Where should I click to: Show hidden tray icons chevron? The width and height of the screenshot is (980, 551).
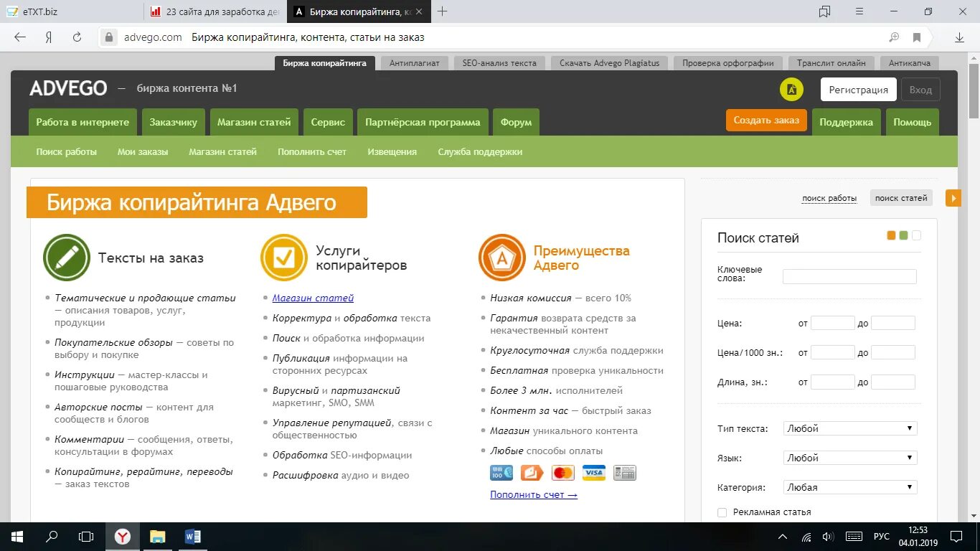point(783,537)
